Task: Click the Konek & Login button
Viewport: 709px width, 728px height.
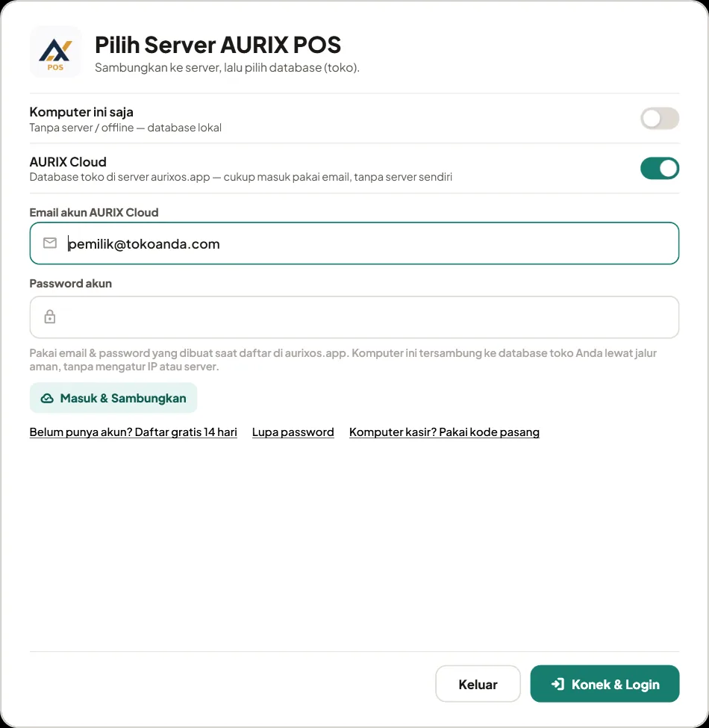Action: tap(605, 684)
